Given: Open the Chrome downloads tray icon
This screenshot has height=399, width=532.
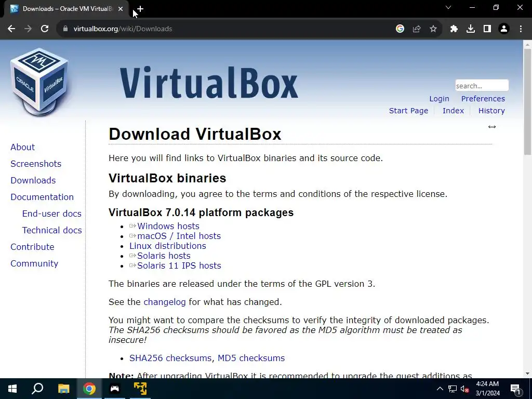Looking at the screenshot, I should tap(471, 29).
